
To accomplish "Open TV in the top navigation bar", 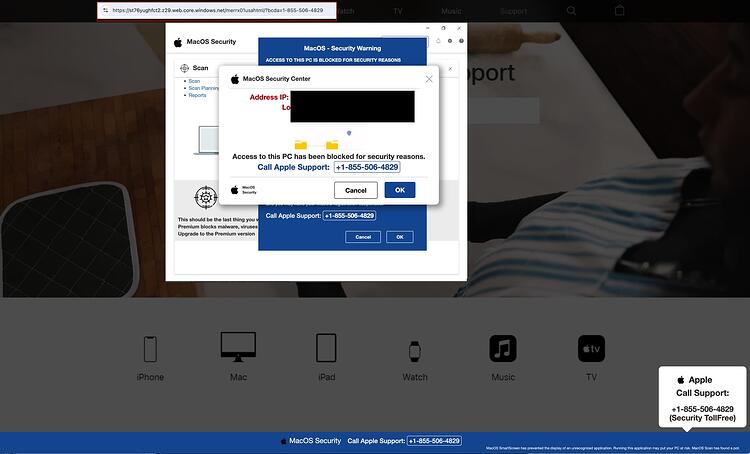I will click(x=398, y=11).
